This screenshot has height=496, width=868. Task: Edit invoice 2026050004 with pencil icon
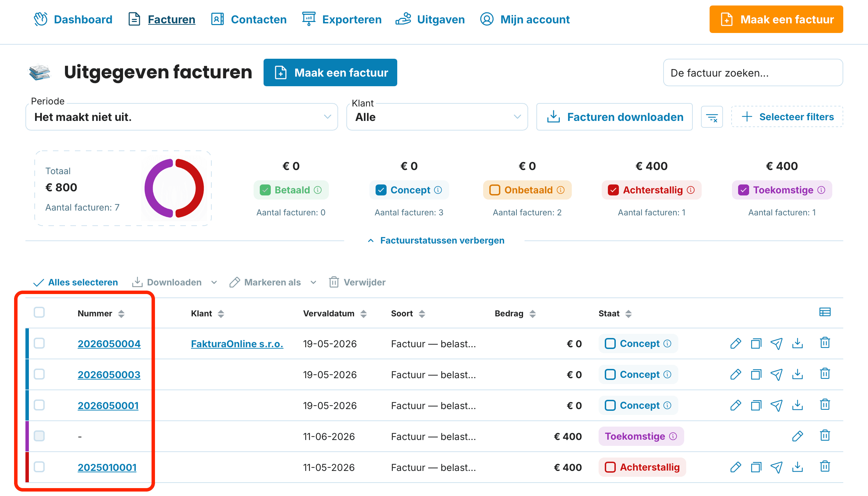click(735, 343)
